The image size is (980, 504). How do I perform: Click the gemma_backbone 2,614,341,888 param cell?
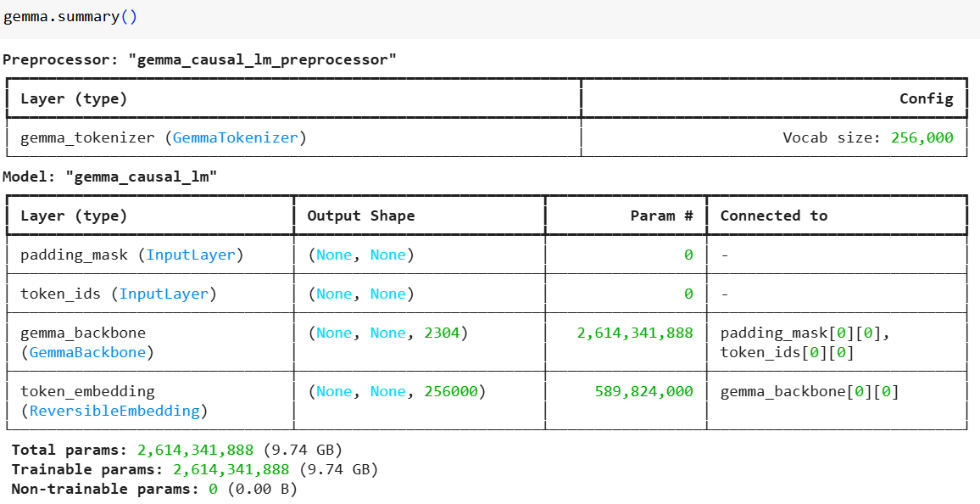[635, 333]
